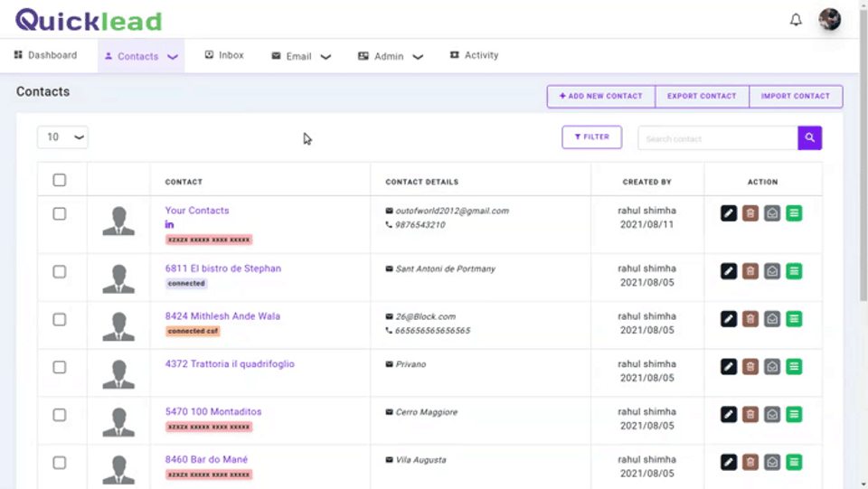Viewport: 868px width, 489px height.
Task: Tick checkbox for 8460 Bar do Mané
Action: [x=60, y=463]
